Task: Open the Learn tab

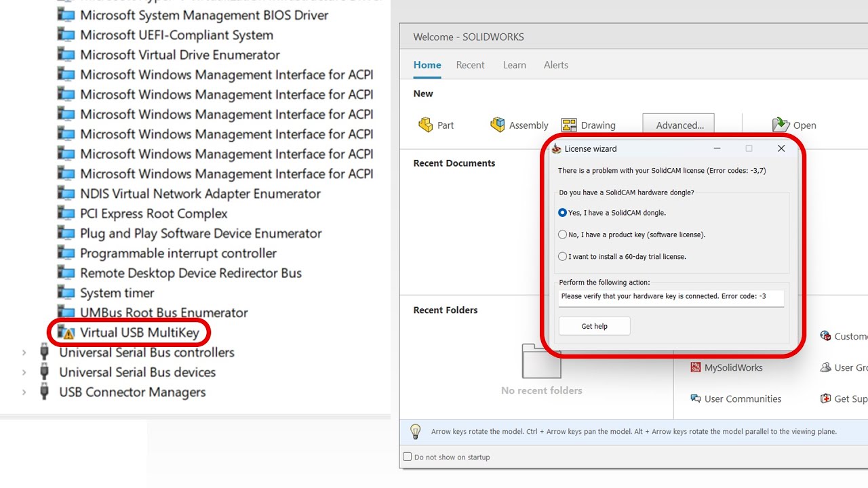Action: (515, 65)
